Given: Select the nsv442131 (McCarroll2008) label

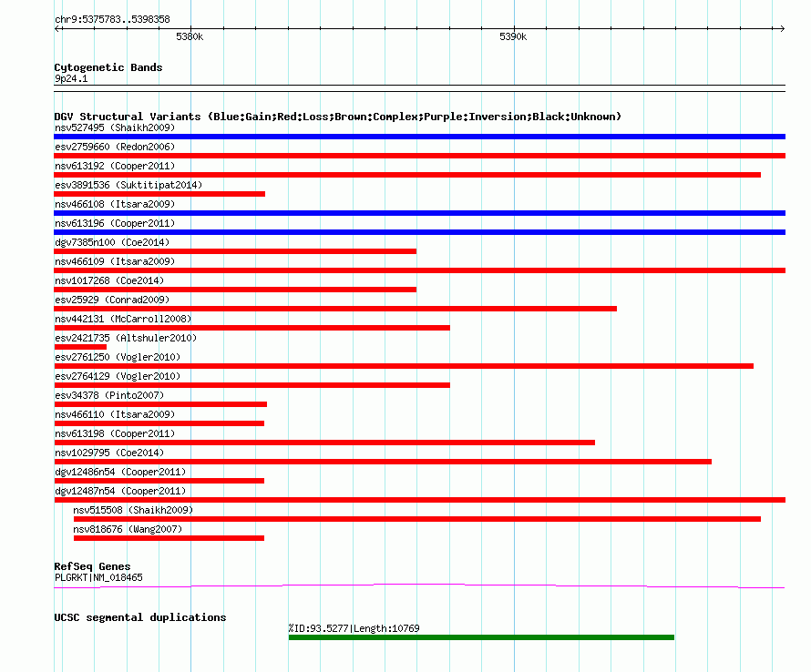Looking at the screenshot, I should click(123, 319).
